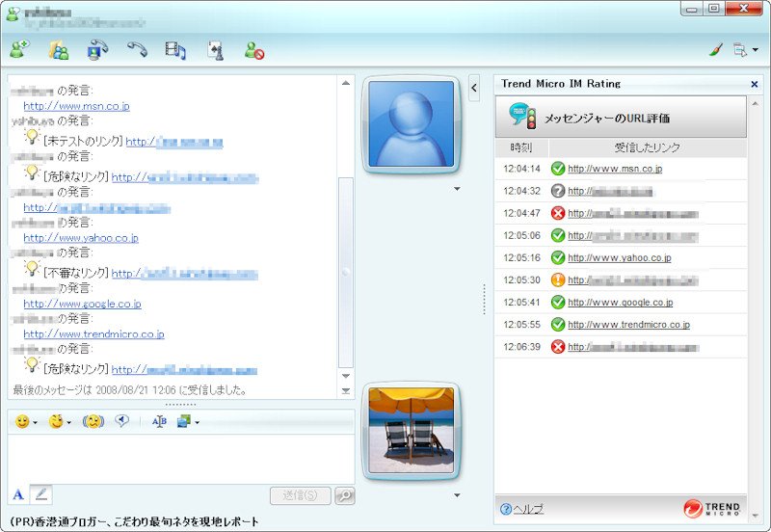Toggle the handwriting pen input mode

41,494
